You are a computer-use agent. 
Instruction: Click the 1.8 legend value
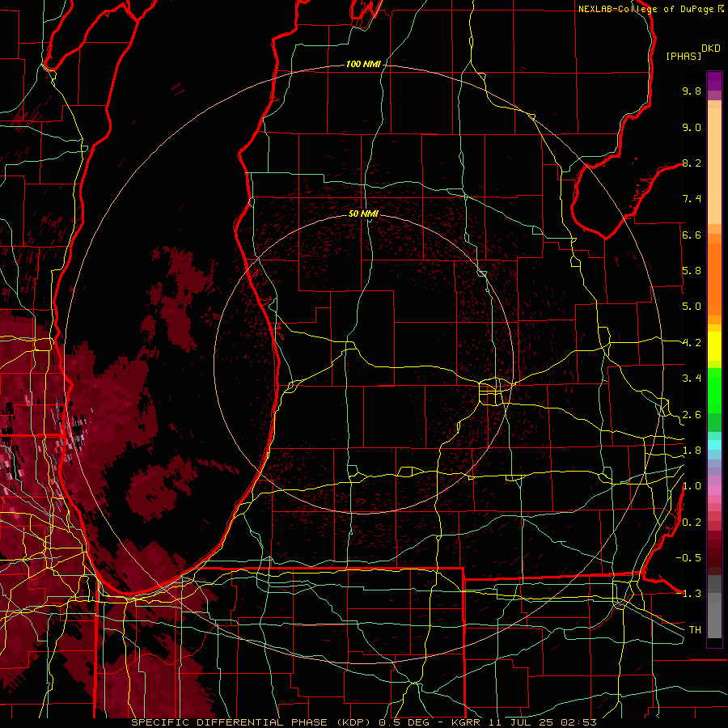(692, 451)
